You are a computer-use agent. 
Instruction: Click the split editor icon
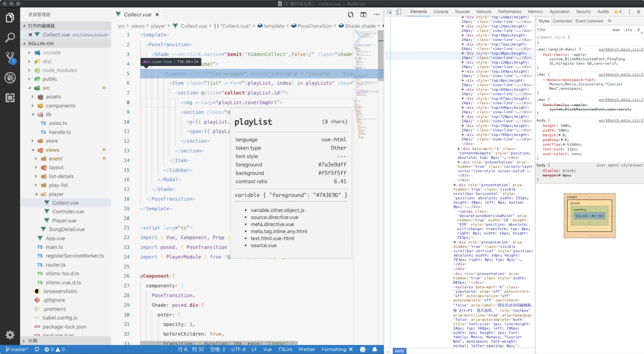tap(363, 14)
